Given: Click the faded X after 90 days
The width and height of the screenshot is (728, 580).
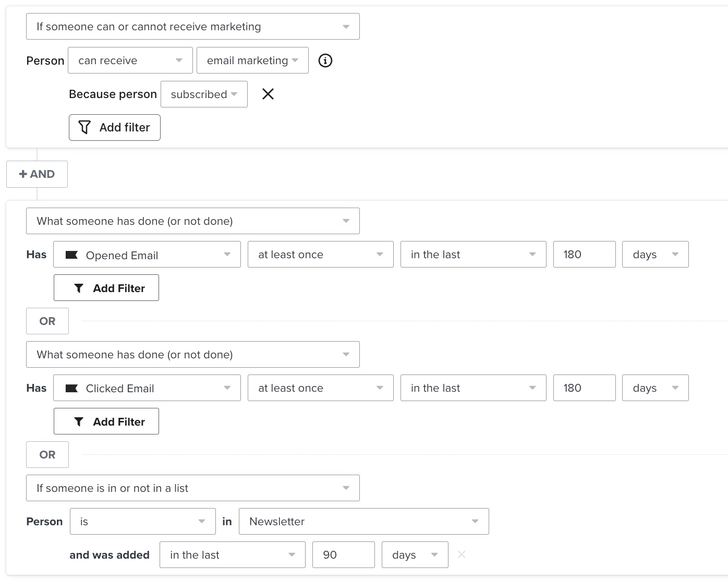Looking at the screenshot, I should (462, 554).
